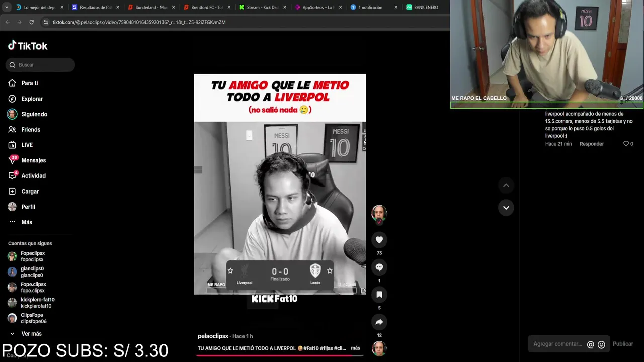Viewport: 644px width, 362px height.
Task: Open pelaoclipsx author name
Action: [213, 336]
